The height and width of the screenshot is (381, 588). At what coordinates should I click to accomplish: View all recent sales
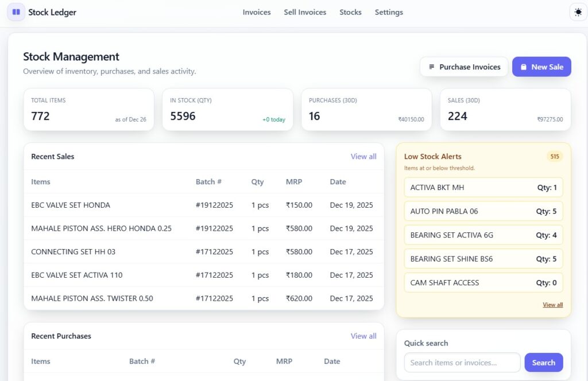coord(363,156)
